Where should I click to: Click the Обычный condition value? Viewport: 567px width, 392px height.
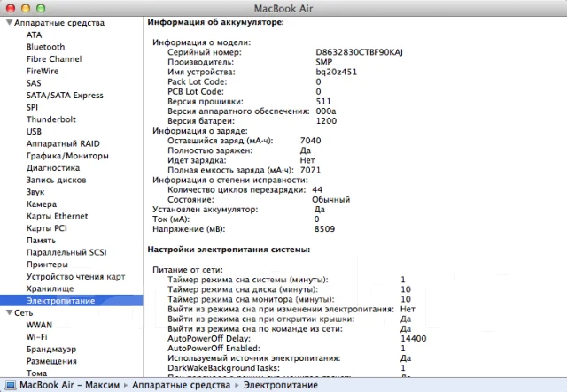(330, 199)
